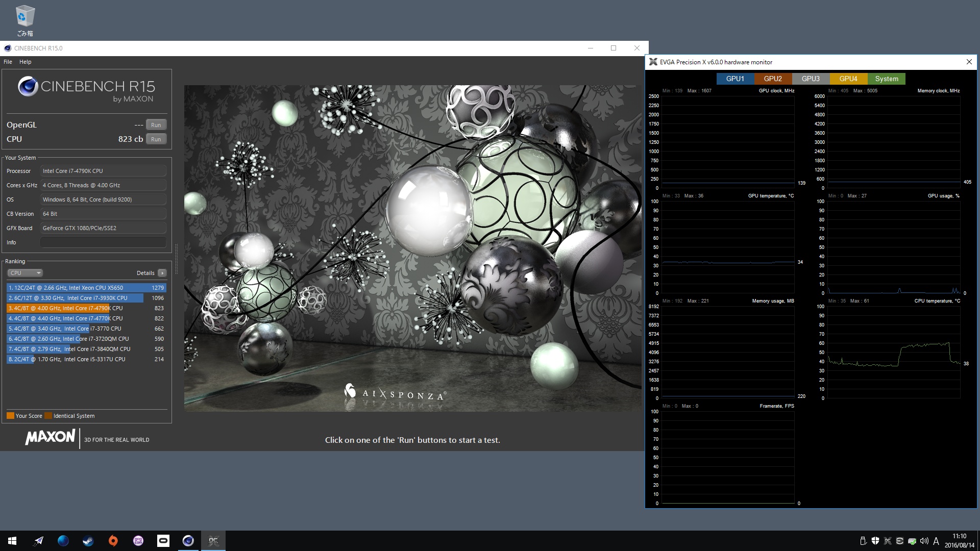The image size is (980, 551).
Task: Click the Cinebench logo icon in title bar
Action: (x=8, y=48)
